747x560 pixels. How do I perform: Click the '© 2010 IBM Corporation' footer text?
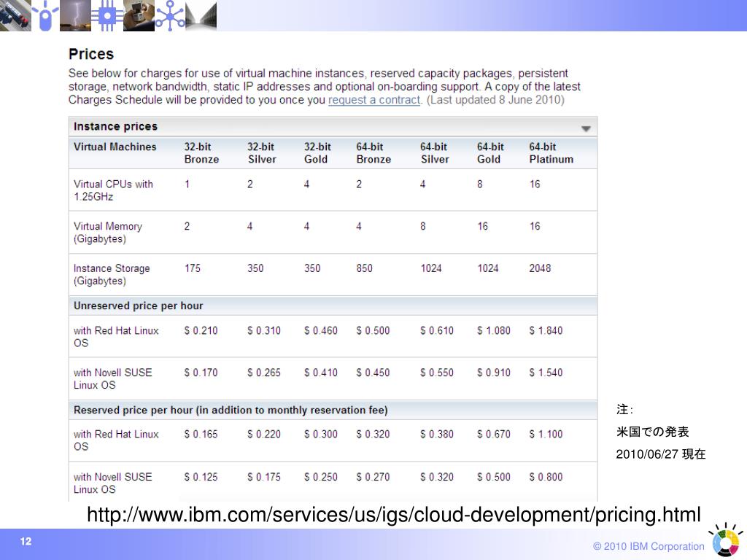(649, 547)
